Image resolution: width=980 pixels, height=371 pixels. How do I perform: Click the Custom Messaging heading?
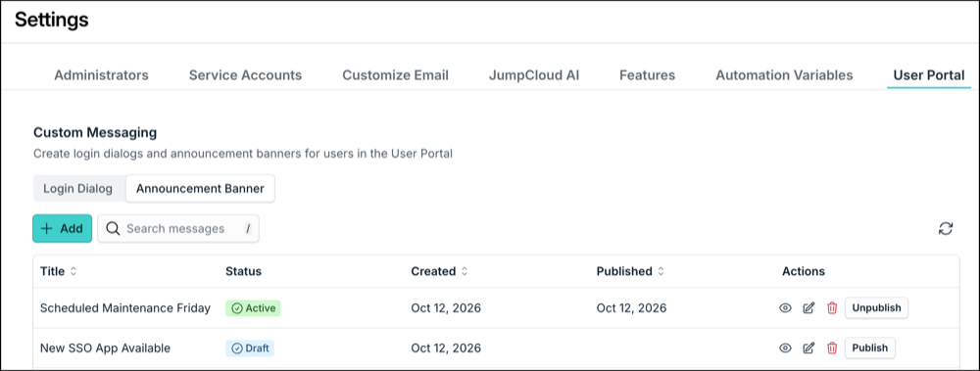(x=95, y=132)
